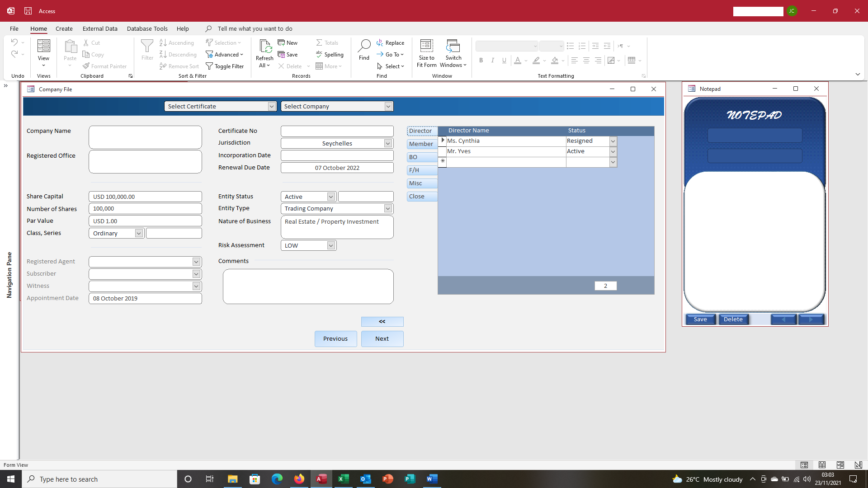Select the Member tab button
This screenshot has width=868, height=488.
(421, 144)
